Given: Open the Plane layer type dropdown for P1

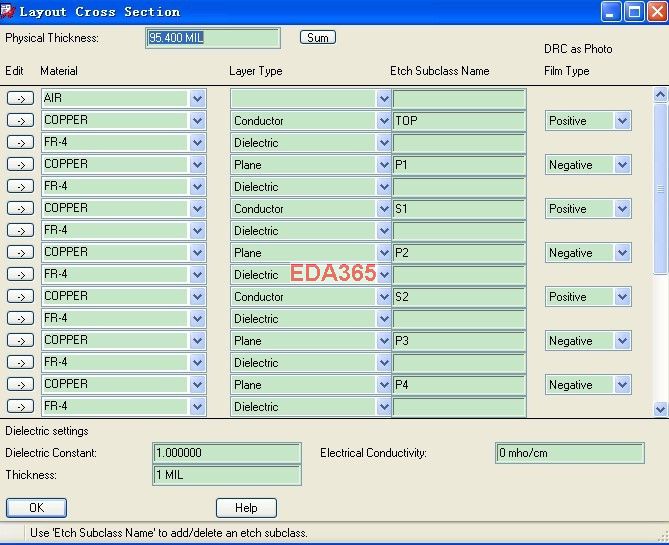Looking at the screenshot, I should [x=384, y=165].
